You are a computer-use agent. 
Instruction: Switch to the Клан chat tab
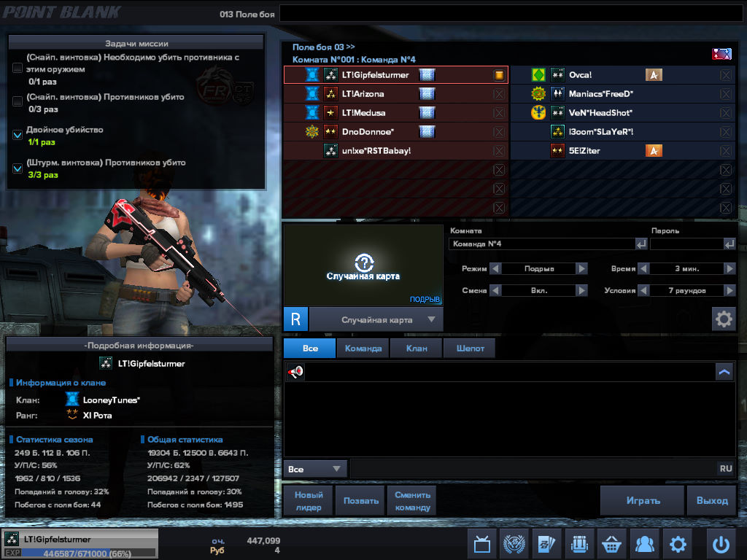point(417,348)
